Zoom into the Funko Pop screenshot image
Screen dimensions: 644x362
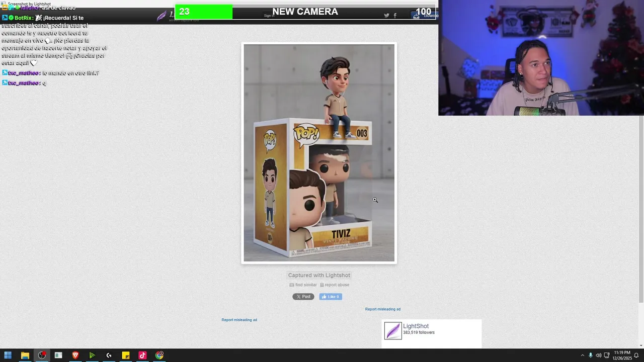[319, 153]
